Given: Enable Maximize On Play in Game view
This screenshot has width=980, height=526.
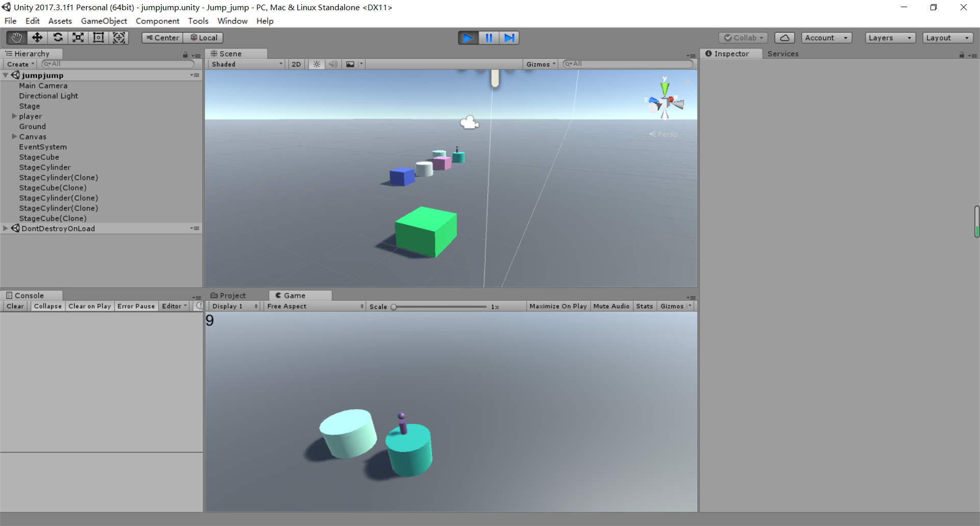Looking at the screenshot, I should point(557,306).
